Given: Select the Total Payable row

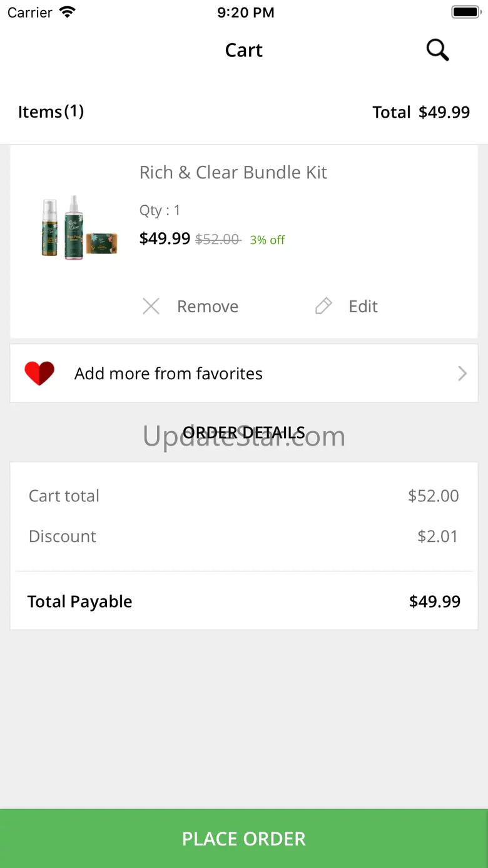Looking at the screenshot, I should [x=244, y=601].
